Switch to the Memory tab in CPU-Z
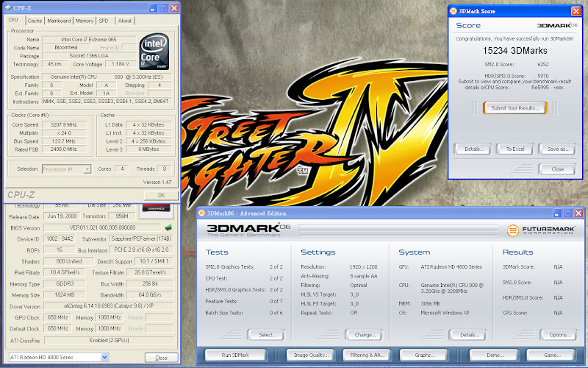Screen dimensions: 588x368 [85, 21]
